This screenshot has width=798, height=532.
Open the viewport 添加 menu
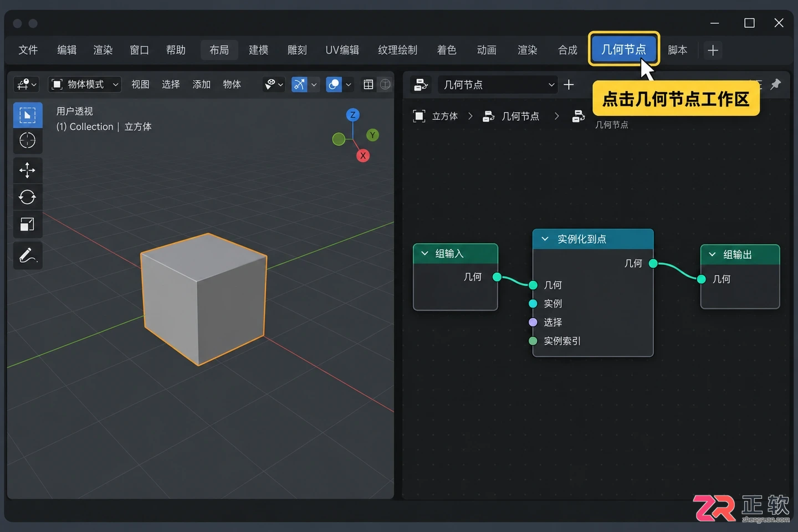coord(201,84)
